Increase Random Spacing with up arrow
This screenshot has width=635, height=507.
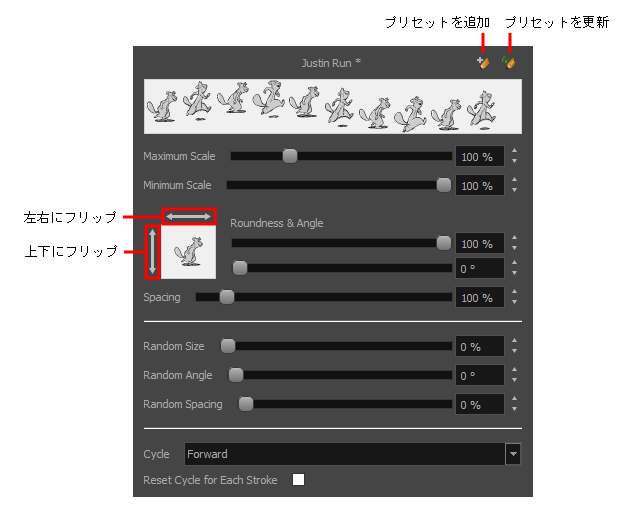click(x=514, y=398)
